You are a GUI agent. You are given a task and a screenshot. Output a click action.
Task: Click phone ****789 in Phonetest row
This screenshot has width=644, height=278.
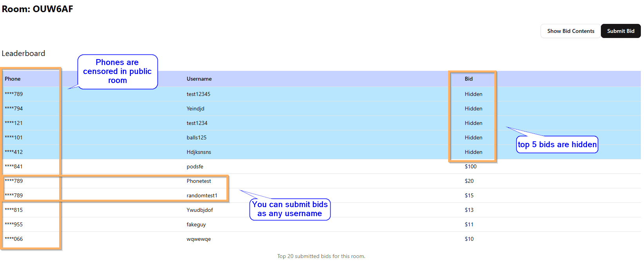[x=14, y=181]
